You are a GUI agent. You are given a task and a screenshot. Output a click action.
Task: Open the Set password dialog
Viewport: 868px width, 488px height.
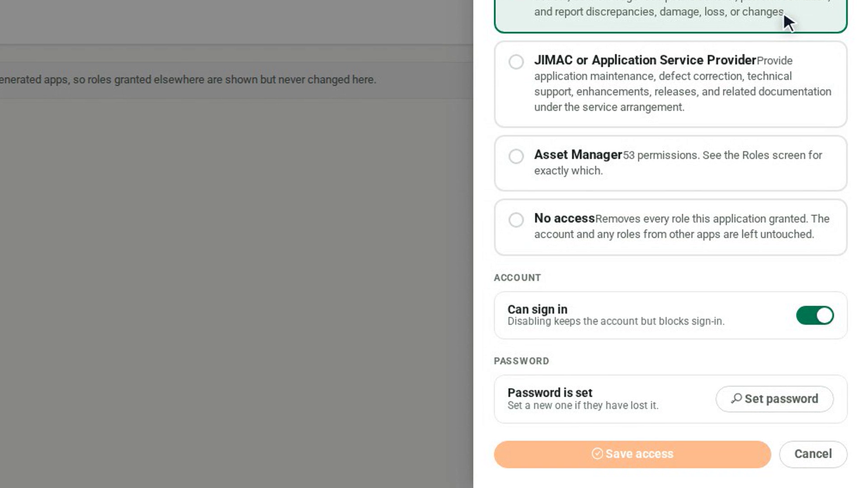click(774, 399)
